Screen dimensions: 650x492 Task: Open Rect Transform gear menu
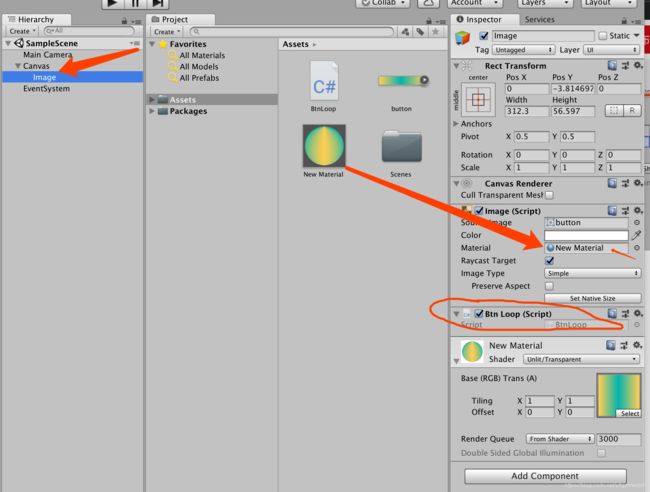tap(638, 65)
